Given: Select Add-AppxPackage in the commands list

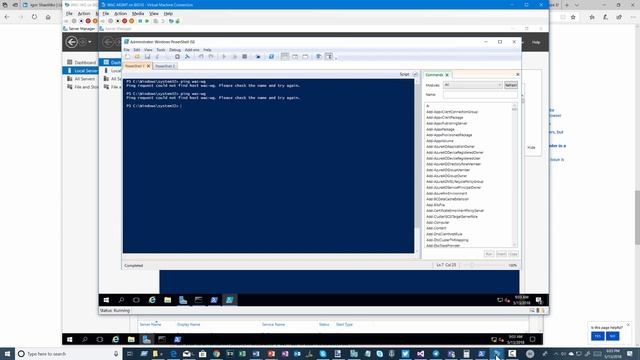Looking at the screenshot, I should 440,129.
